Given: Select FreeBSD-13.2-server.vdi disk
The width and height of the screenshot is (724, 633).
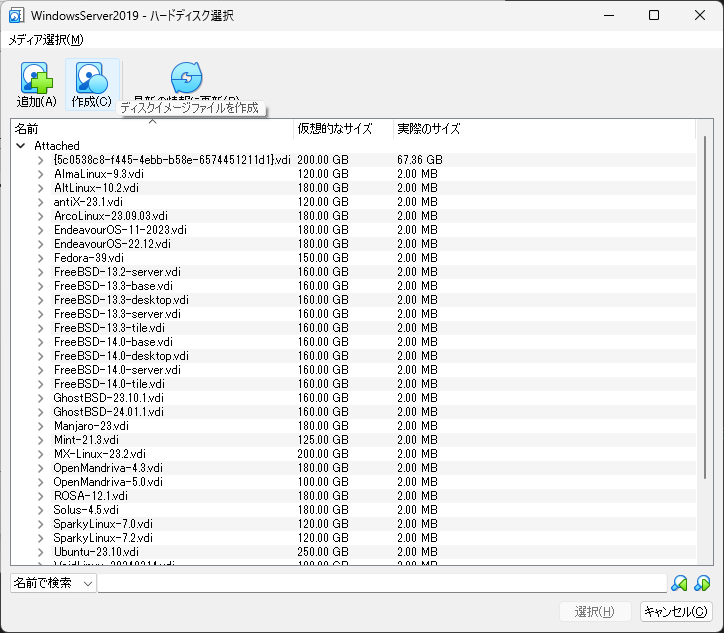Looking at the screenshot, I should pos(117,272).
